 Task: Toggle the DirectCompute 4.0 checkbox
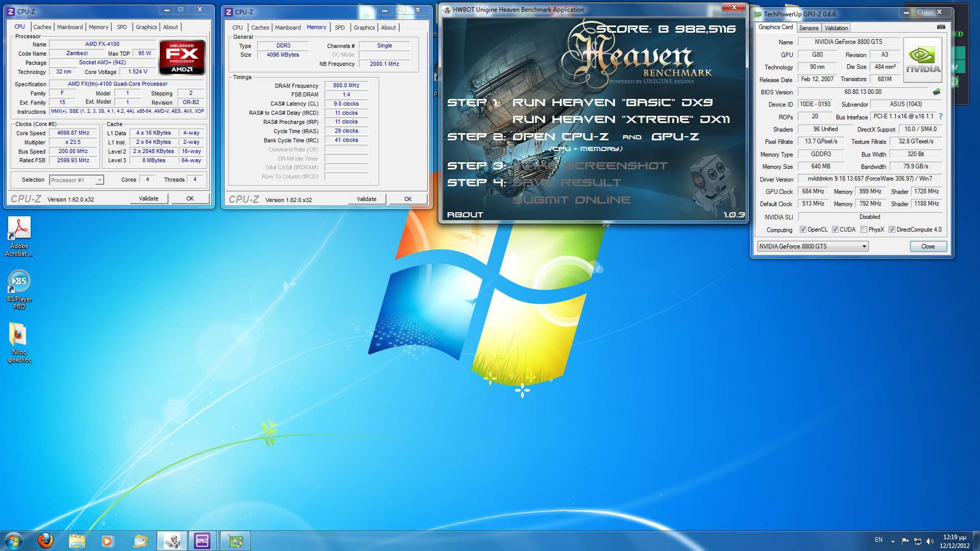(x=892, y=230)
